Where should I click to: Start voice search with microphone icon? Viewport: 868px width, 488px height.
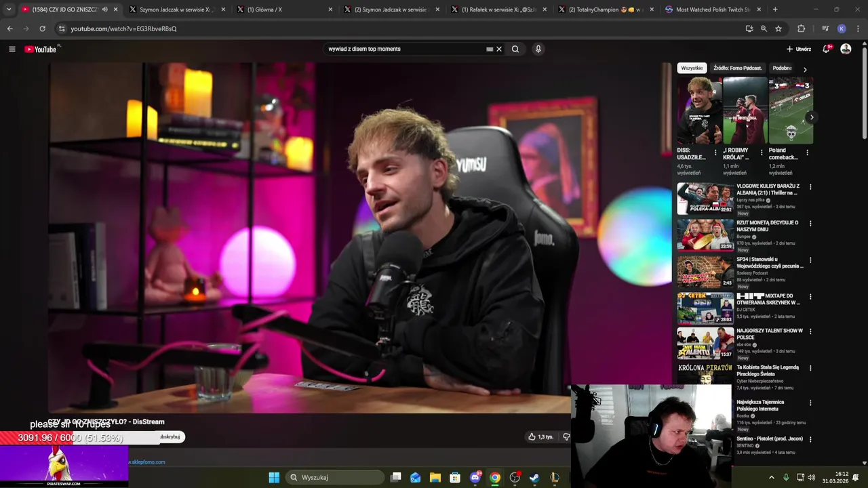[538, 49]
